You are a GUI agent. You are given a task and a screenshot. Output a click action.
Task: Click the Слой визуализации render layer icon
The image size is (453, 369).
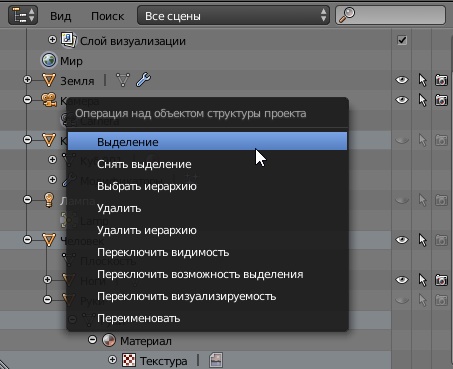[x=69, y=40]
